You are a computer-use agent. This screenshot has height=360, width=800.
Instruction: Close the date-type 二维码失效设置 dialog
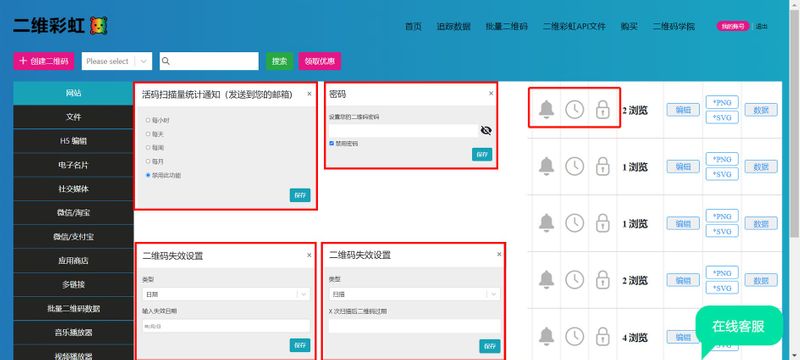tap(309, 255)
